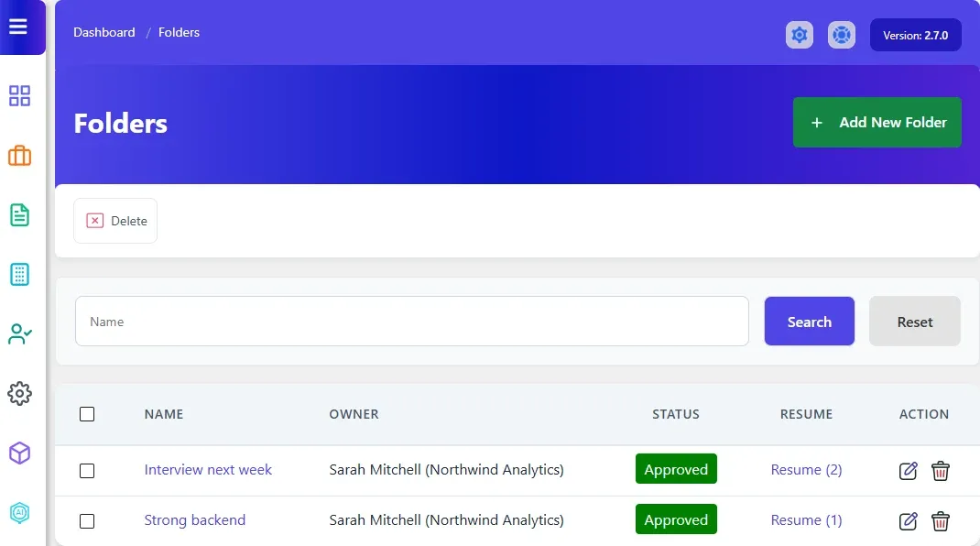Toggle the select-all checkbox in table header

[x=87, y=414]
